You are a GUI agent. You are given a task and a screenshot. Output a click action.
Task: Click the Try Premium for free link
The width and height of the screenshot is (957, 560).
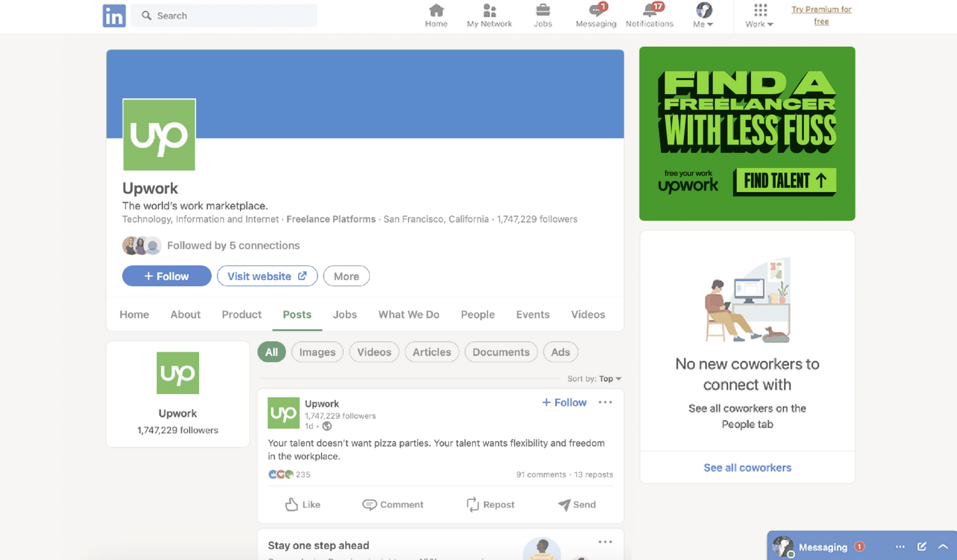(x=822, y=15)
